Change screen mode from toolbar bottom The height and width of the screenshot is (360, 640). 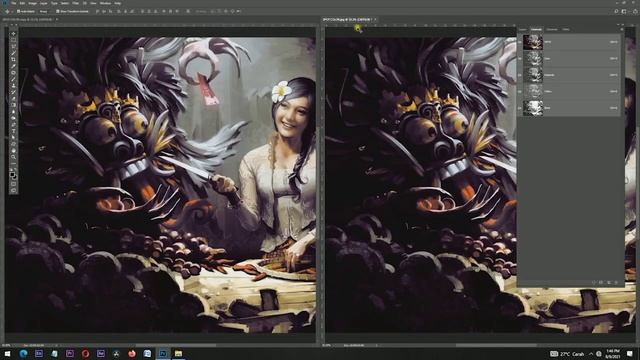(13, 191)
